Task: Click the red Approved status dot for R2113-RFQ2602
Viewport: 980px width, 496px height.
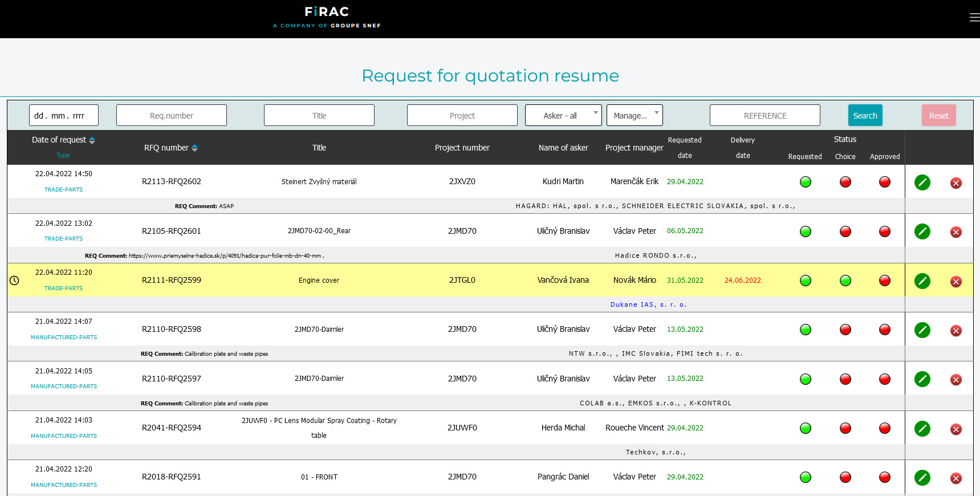Action: click(x=884, y=182)
